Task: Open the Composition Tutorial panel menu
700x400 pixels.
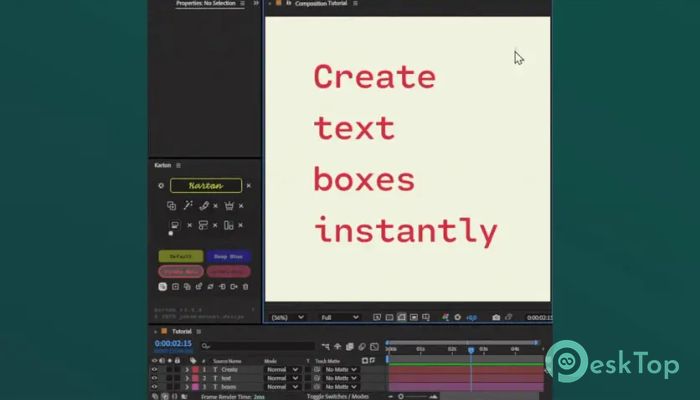Action: coord(355,3)
